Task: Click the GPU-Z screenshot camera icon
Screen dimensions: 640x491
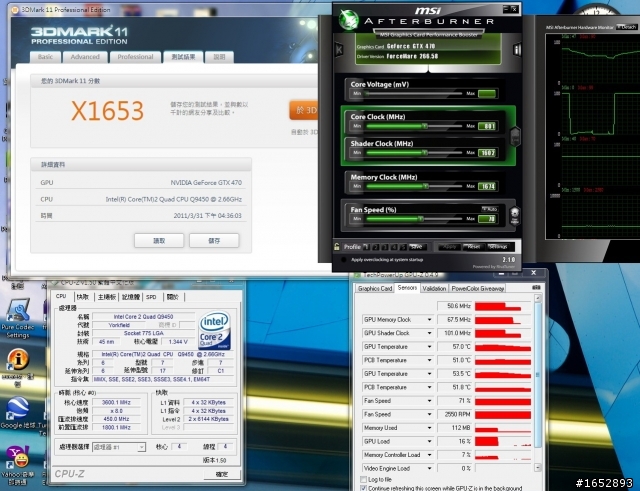Action: (x=536, y=288)
